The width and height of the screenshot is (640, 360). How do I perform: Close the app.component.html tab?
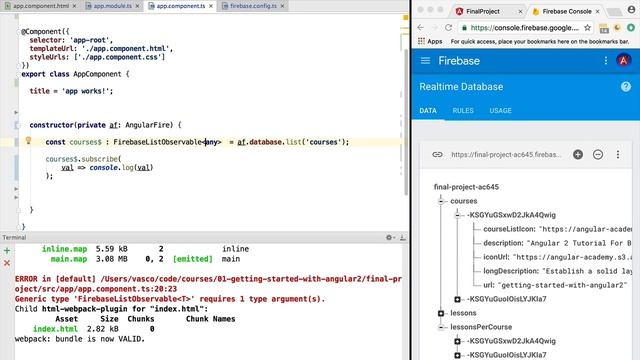(x=74, y=6)
